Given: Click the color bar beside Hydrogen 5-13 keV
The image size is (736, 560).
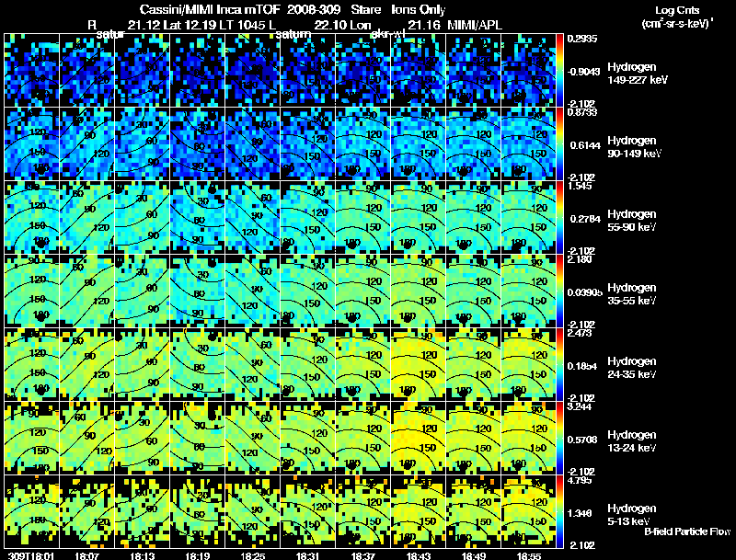Looking at the screenshot, I should coord(559,512).
